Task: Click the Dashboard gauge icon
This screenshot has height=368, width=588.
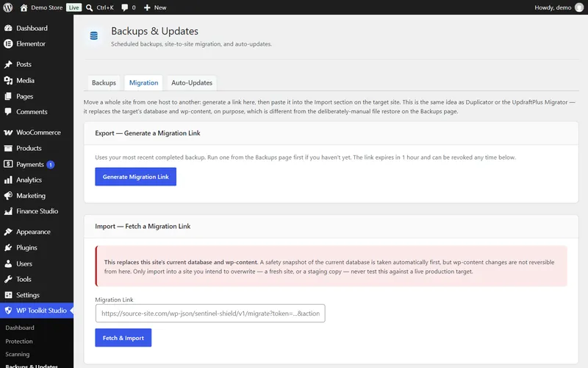Action: pos(8,28)
